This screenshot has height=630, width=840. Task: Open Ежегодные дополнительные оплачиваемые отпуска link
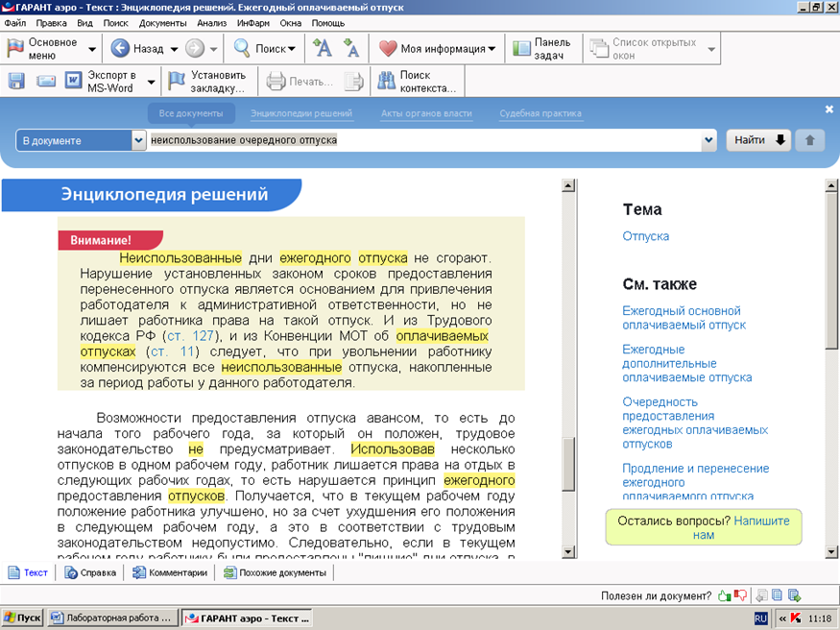pyautogui.click(x=686, y=363)
